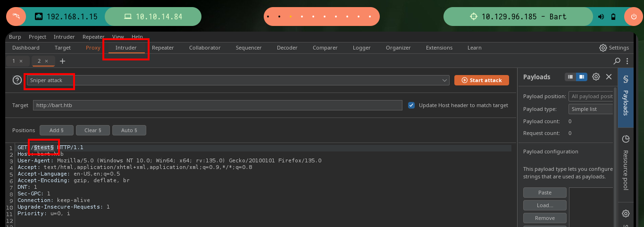Screen dimensions: 644x227
Task: Click the Paste payload button
Action: click(x=545, y=193)
